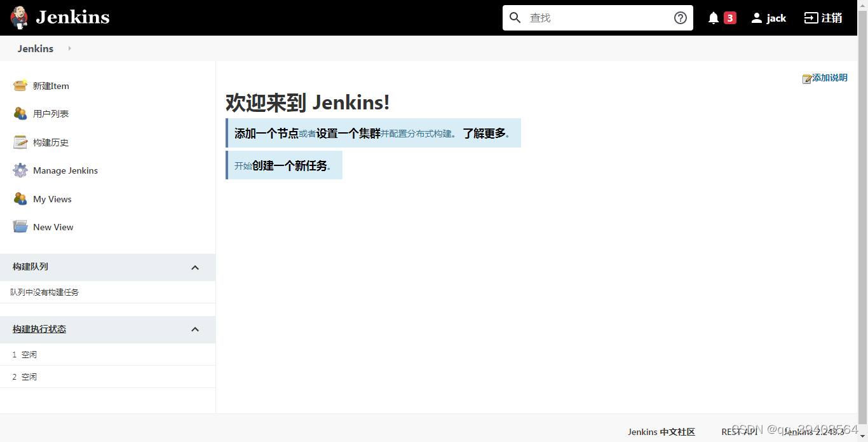Collapse the 构建队列 panel chevron
Viewport: 868px width, 442px height.
point(195,268)
